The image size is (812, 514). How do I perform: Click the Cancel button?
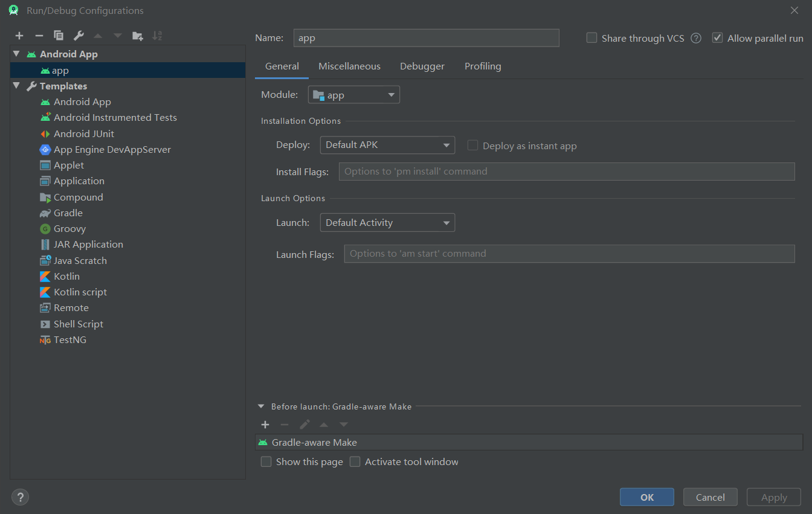point(710,497)
